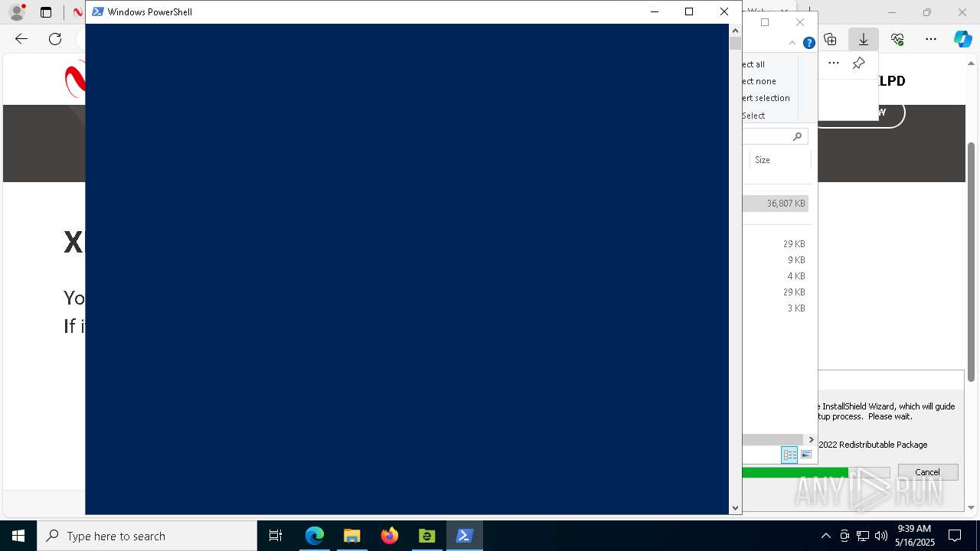This screenshot has width=980, height=551.
Task: Refresh the Edge page
Action: pyautogui.click(x=55, y=39)
